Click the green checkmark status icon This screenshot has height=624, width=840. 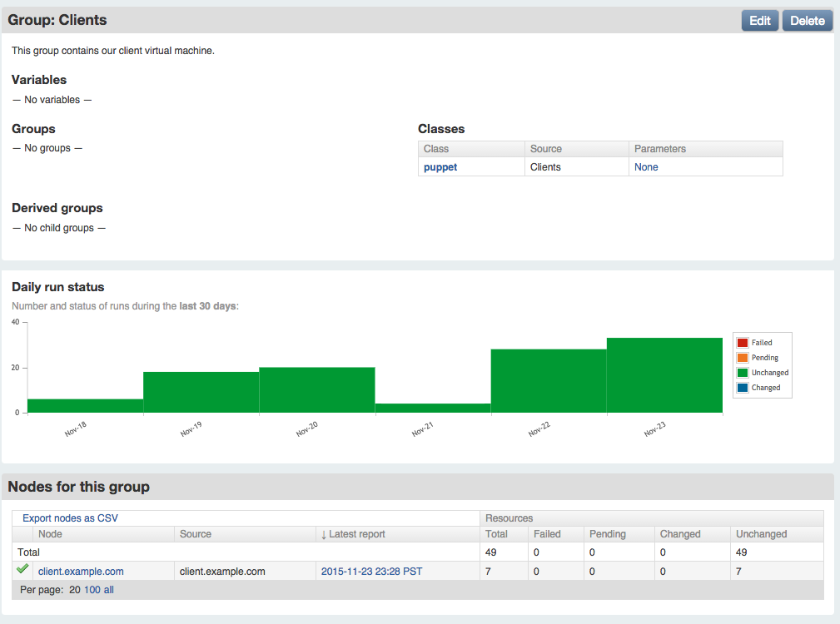click(22, 570)
